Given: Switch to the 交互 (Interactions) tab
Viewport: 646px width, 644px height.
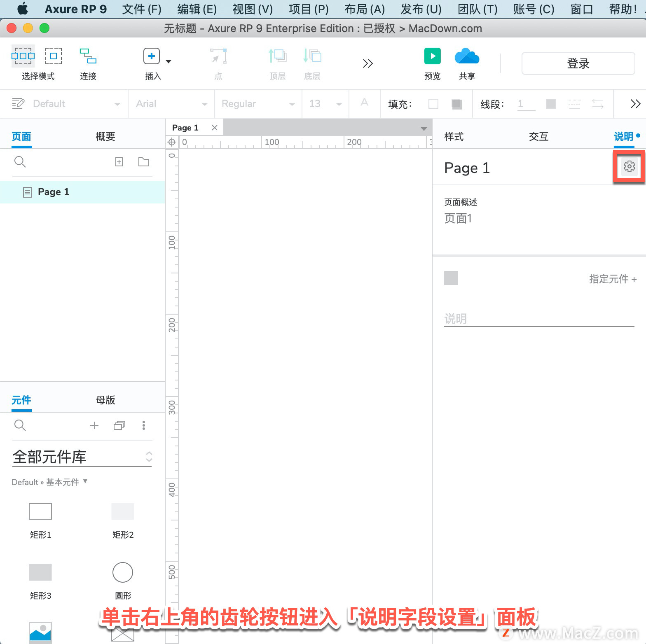Looking at the screenshot, I should tap(539, 136).
